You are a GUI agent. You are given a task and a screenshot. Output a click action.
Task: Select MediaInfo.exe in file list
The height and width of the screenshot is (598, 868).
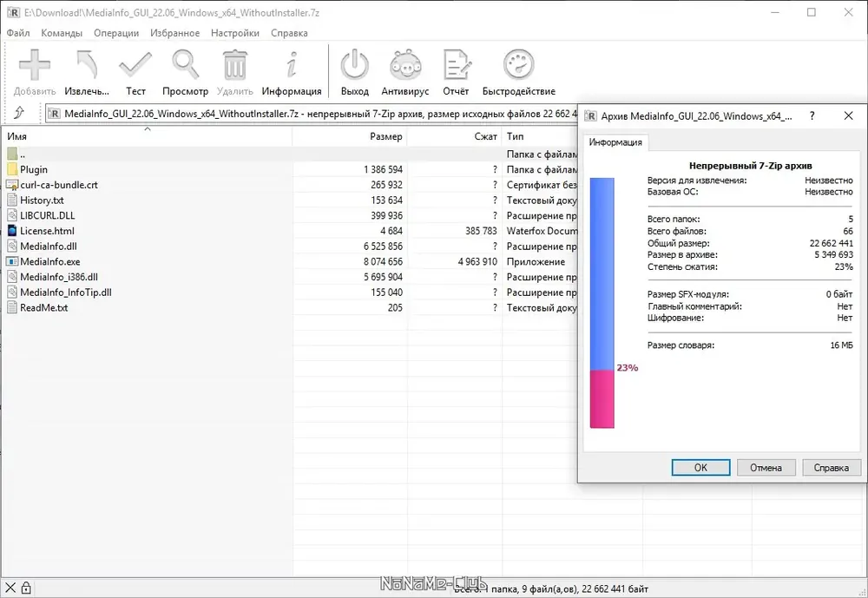[x=49, y=261]
